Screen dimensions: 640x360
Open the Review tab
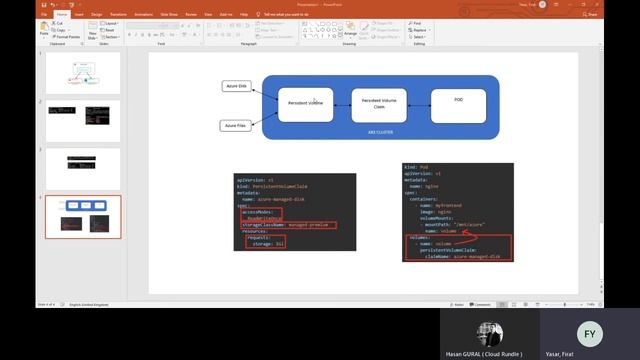coord(191,14)
